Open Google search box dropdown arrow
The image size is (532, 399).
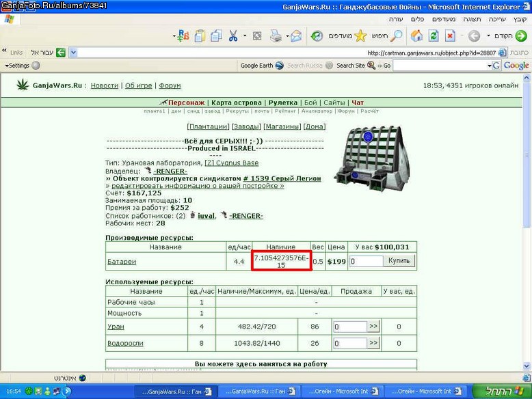[490, 66]
